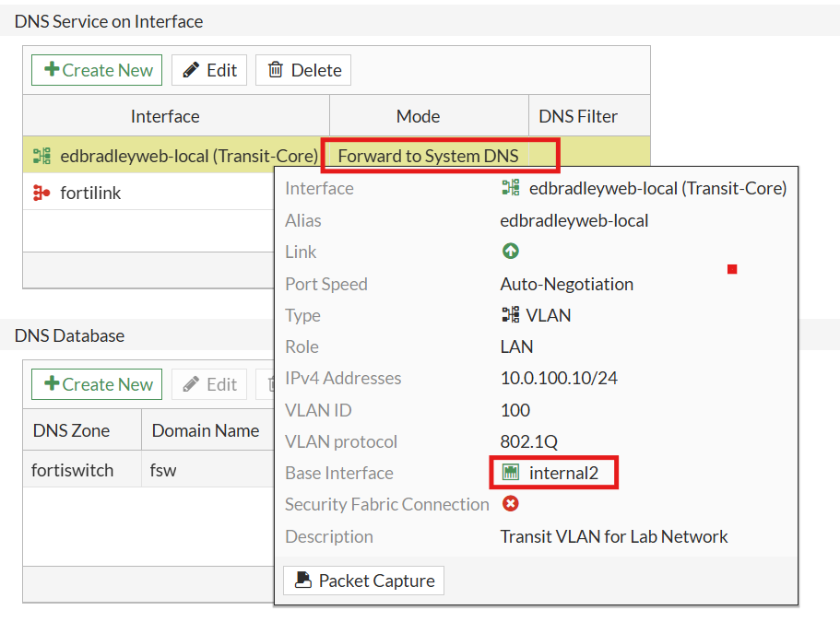Select the edbradleyweb-local row in DNS Service table
840x622 pixels.
(166, 155)
